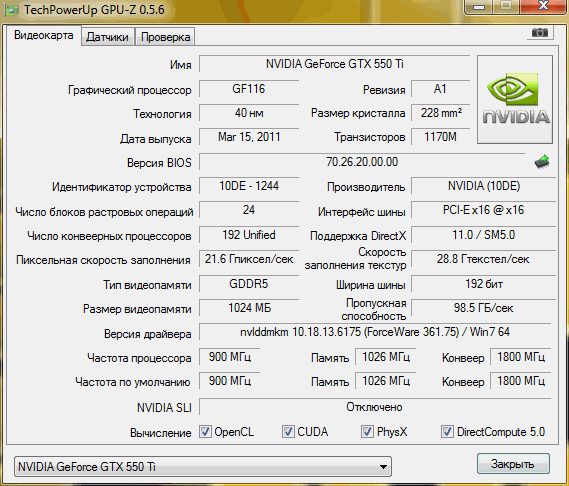569x486 pixels.
Task: Click the GDDR5 memory type value
Action: coord(249,284)
